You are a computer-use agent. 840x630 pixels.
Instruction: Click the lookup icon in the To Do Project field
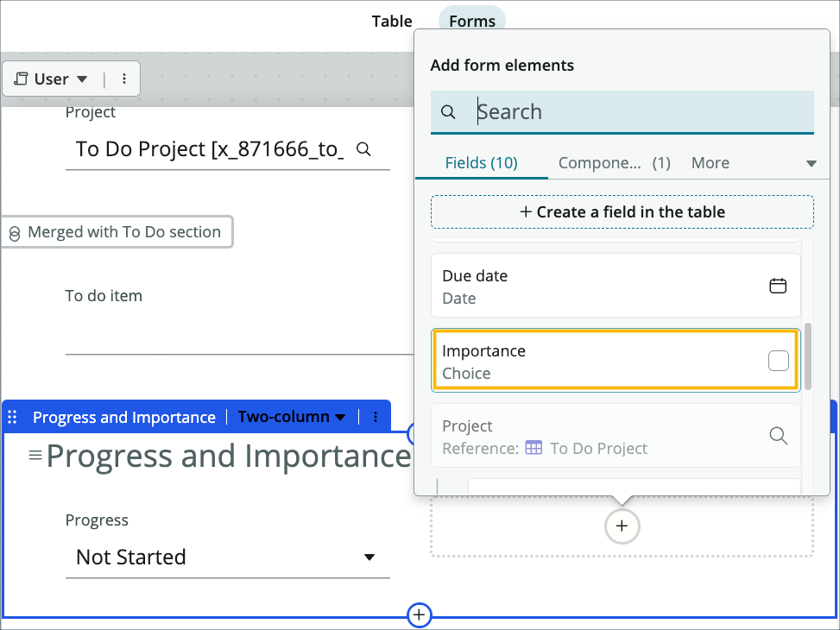363,148
